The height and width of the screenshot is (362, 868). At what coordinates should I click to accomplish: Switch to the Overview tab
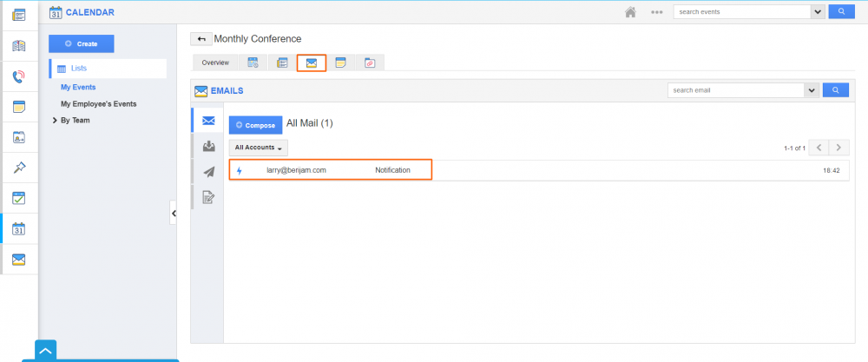(215, 63)
